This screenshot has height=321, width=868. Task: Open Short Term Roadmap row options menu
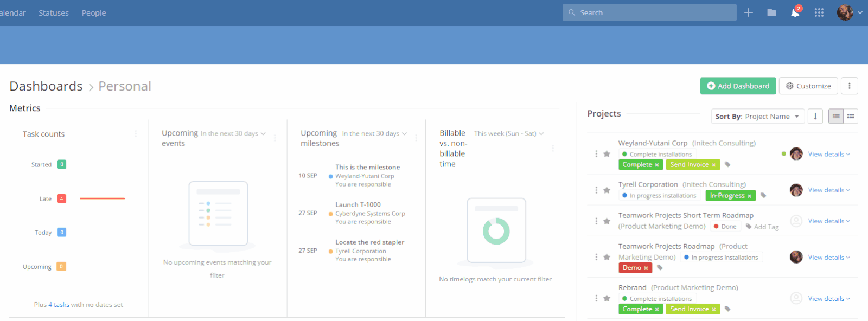[596, 221]
